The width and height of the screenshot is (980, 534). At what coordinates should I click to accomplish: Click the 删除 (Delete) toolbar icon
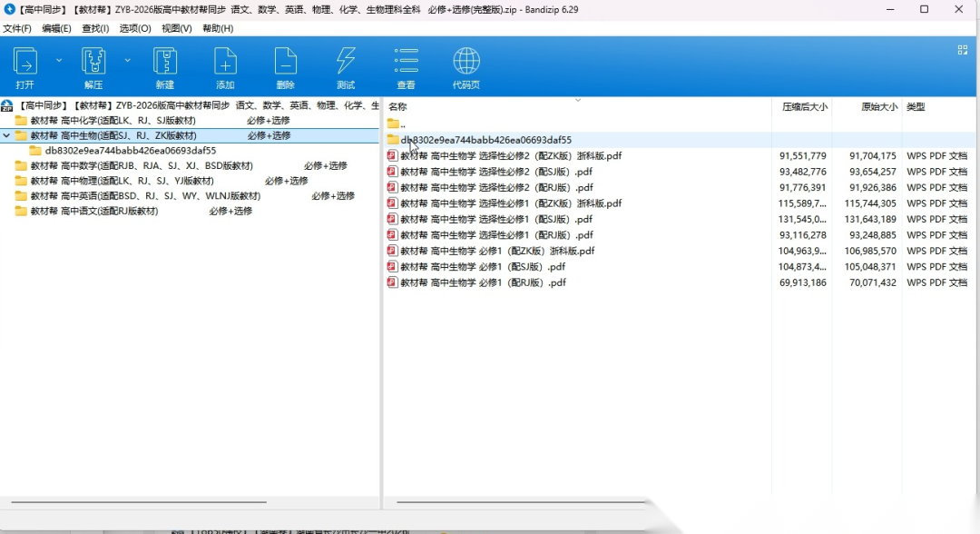pyautogui.click(x=286, y=62)
